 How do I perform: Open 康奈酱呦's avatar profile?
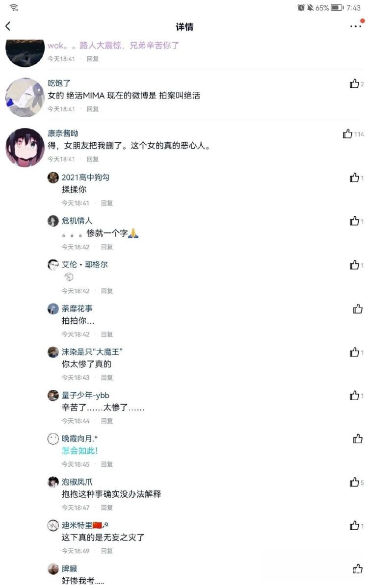tap(25, 148)
